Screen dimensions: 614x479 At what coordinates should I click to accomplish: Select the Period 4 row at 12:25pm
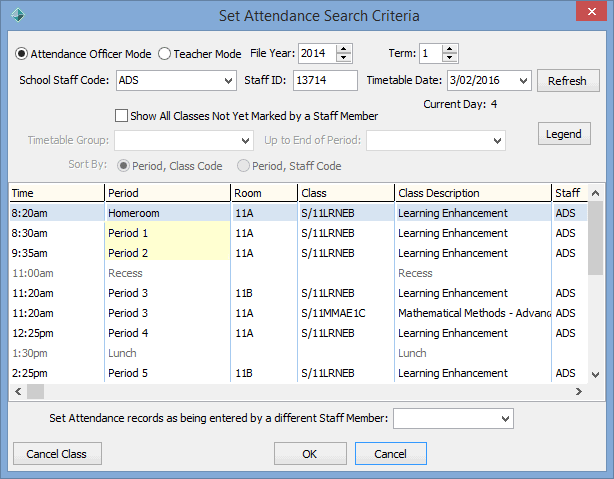point(298,333)
